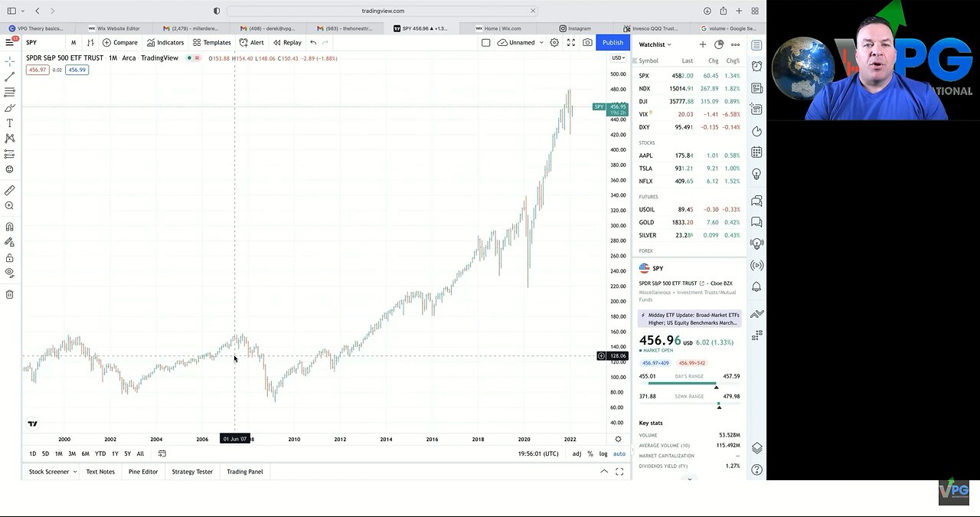Click the blue Publish button
980x517 pixels.
(612, 43)
